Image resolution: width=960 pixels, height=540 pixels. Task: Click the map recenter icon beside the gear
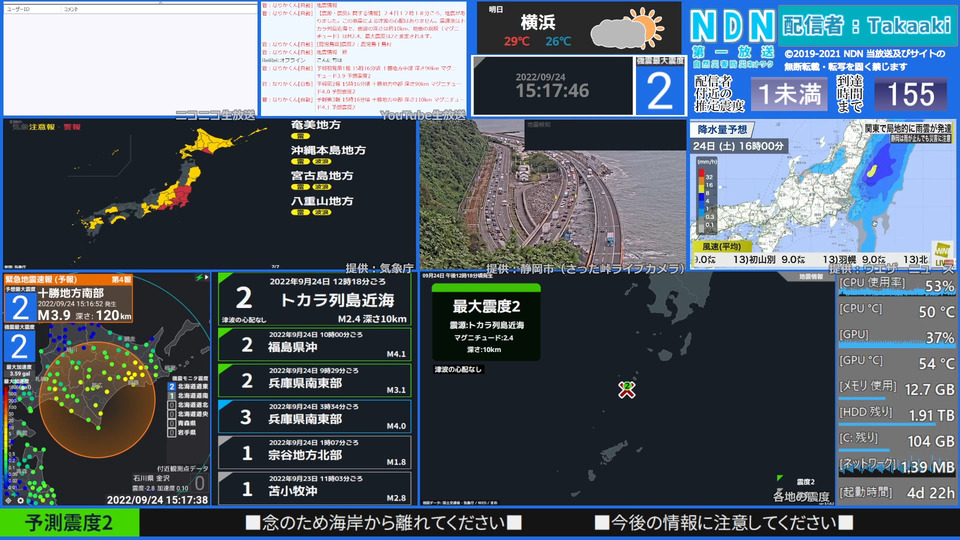pyautogui.click(x=9, y=500)
